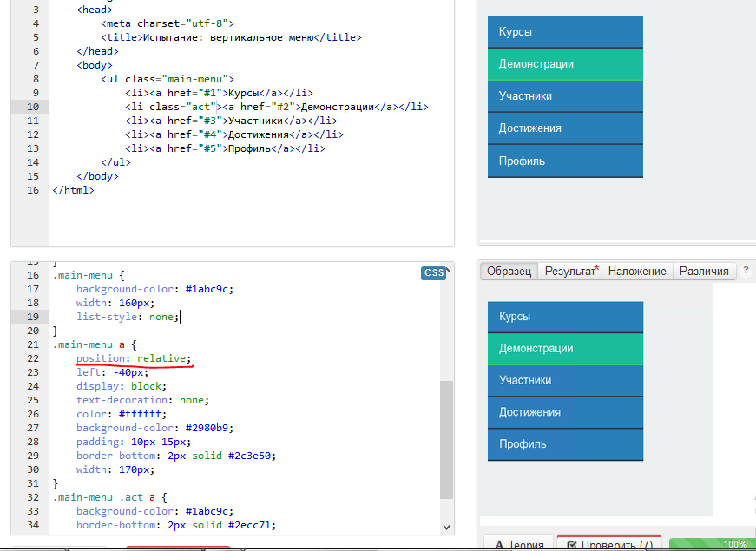The width and height of the screenshot is (756, 551).
Task: Click Курсы in the Образец sample preview
Action: coord(565,317)
